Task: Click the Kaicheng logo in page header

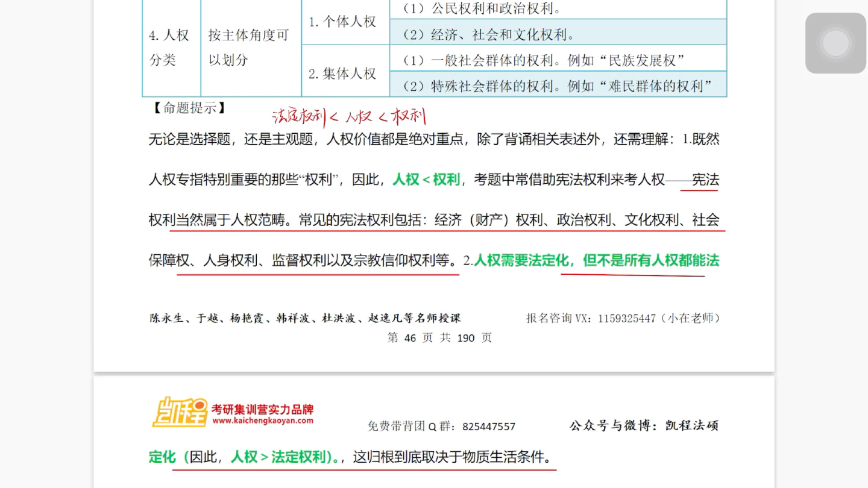Action: (180, 413)
